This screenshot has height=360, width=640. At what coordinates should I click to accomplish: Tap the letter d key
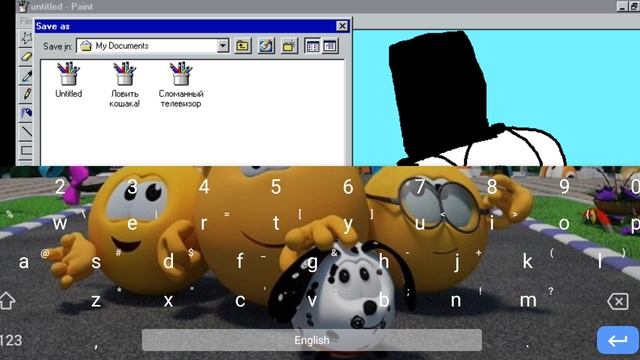coord(168,261)
